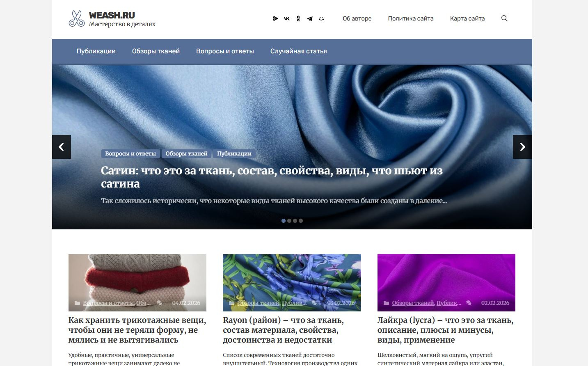Select the last slider pagination dot
This screenshot has height=366, width=588.
(x=301, y=221)
